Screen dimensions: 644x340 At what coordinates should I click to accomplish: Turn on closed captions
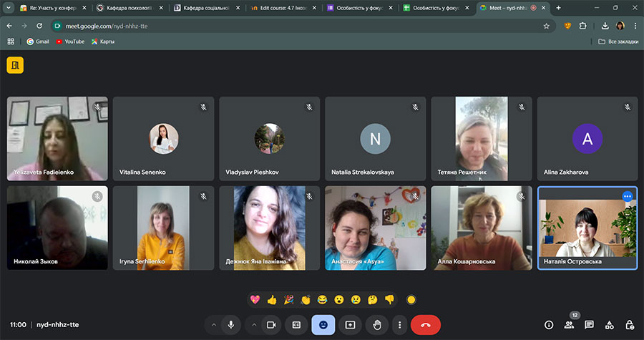tap(296, 325)
